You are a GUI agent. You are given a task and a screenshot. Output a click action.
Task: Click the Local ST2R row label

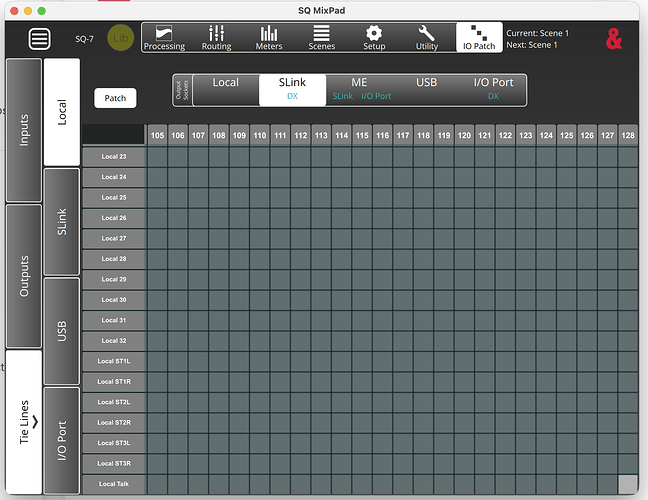(114, 422)
